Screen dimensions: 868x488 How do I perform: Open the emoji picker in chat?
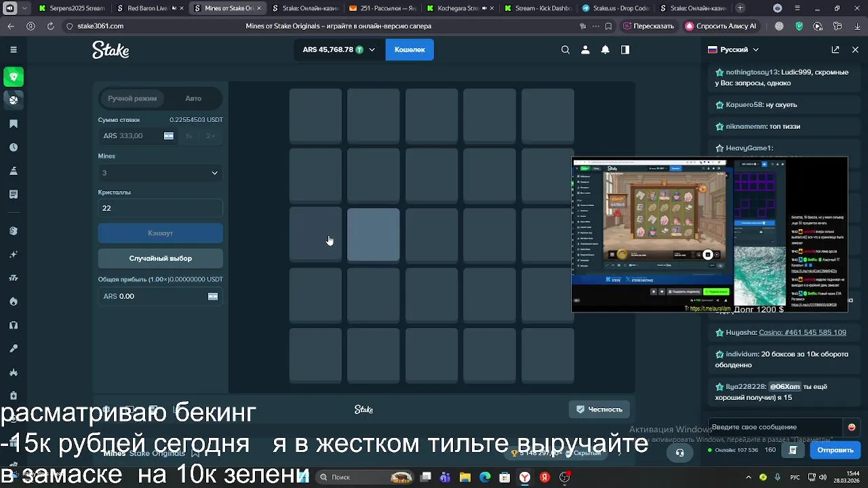click(852, 427)
